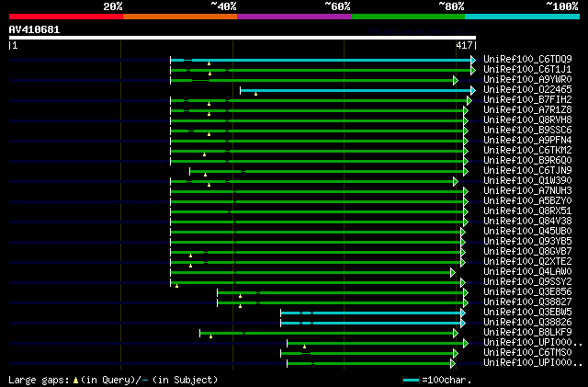Select the UniRef100_A9PFN4 label

527,140
